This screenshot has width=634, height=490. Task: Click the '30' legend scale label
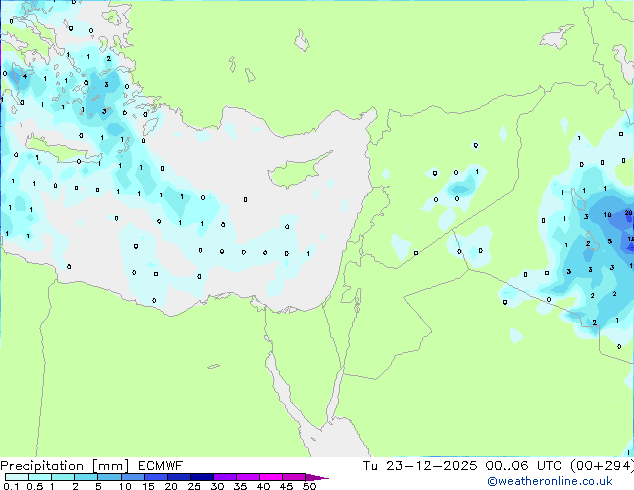tap(217, 486)
